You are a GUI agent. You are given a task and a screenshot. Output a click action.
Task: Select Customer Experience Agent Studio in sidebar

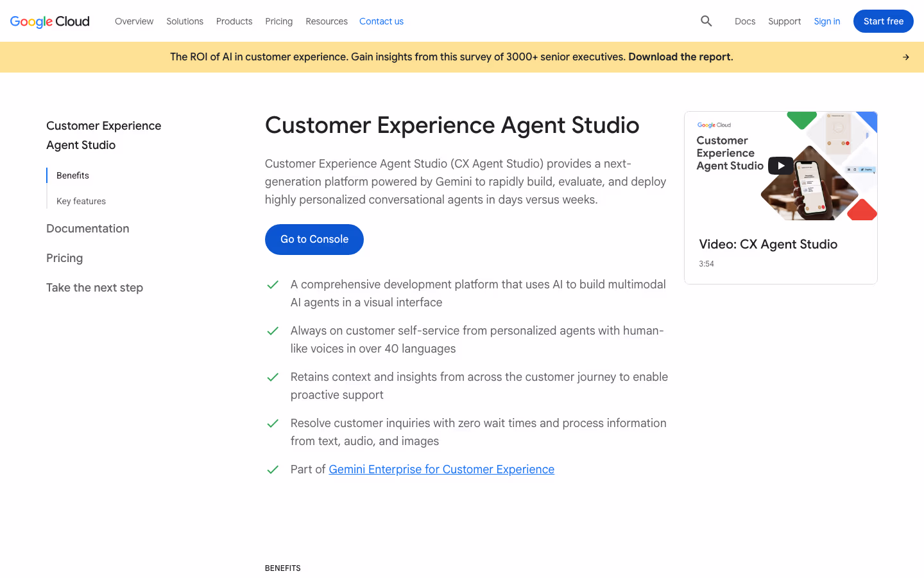pos(104,136)
